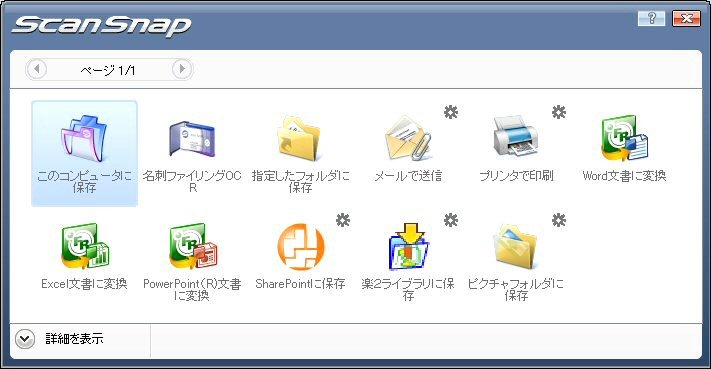The height and width of the screenshot is (369, 711).
Task: Select the Send by mail envelope icon
Action: [408, 139]
